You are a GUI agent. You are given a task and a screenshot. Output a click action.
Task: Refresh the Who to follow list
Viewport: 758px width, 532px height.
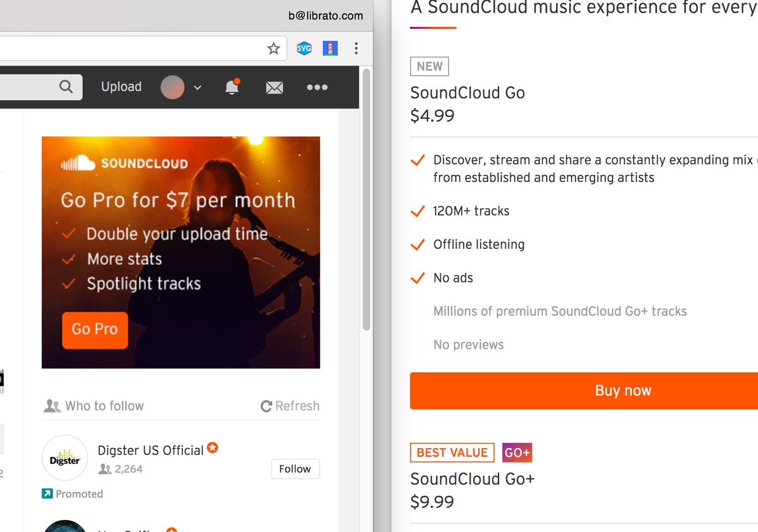point(290,406)
